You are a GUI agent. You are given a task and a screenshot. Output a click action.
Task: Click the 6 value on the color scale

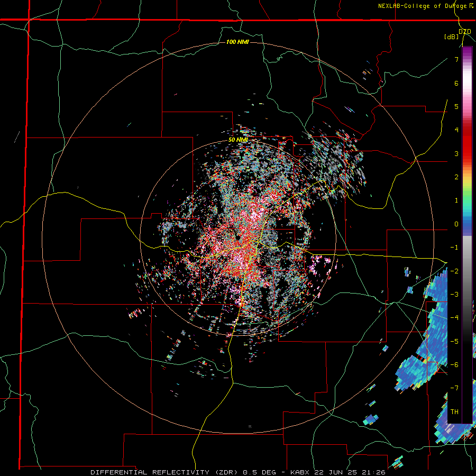point(456,83)
